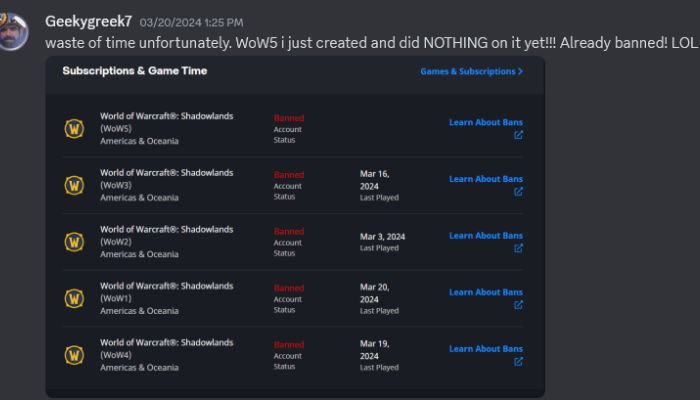The image size is (700, 400).
Task: Click the message timestamp 03/20/2024 1:25 PM
Action: coord(189,22)
